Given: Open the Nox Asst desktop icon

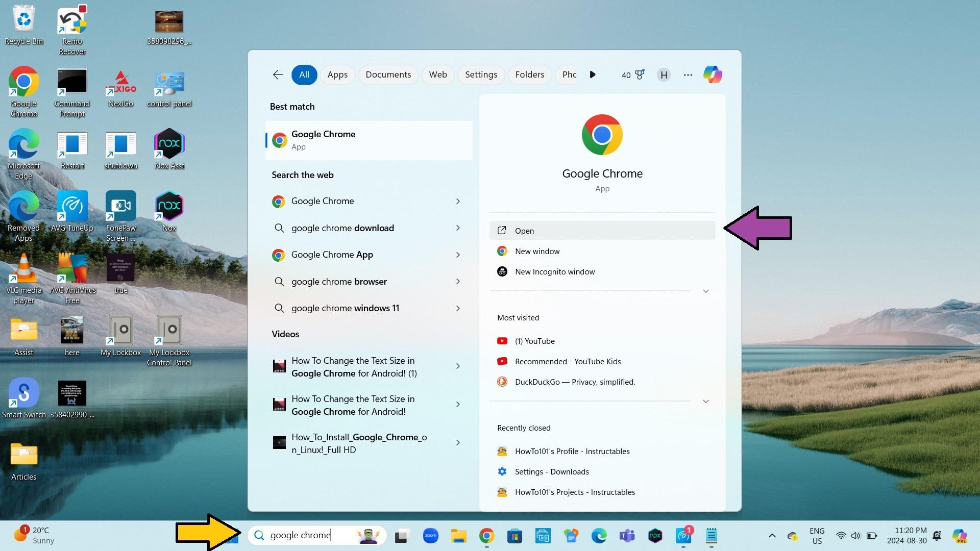Looking at the screenshot, I should coord(169,150).
